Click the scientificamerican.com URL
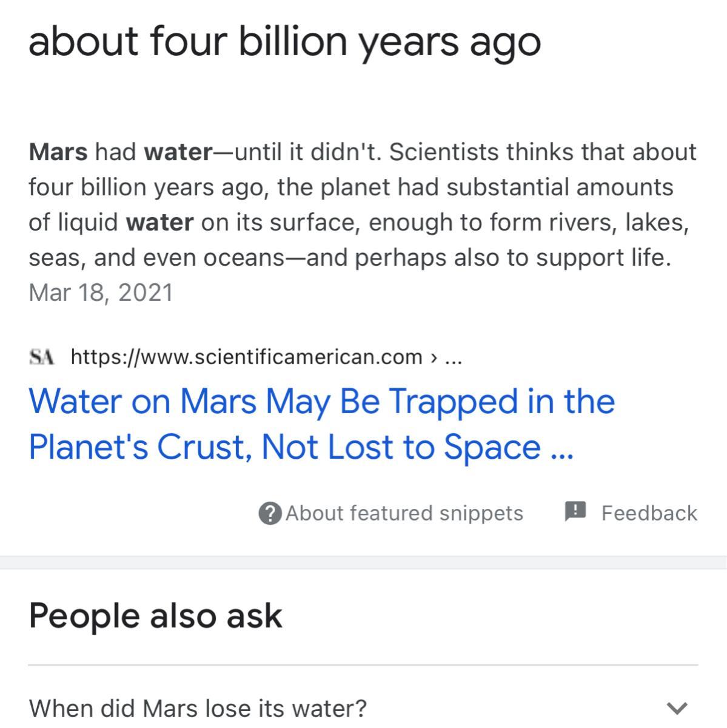Screen dimensions: 727x728 (246, 357)
